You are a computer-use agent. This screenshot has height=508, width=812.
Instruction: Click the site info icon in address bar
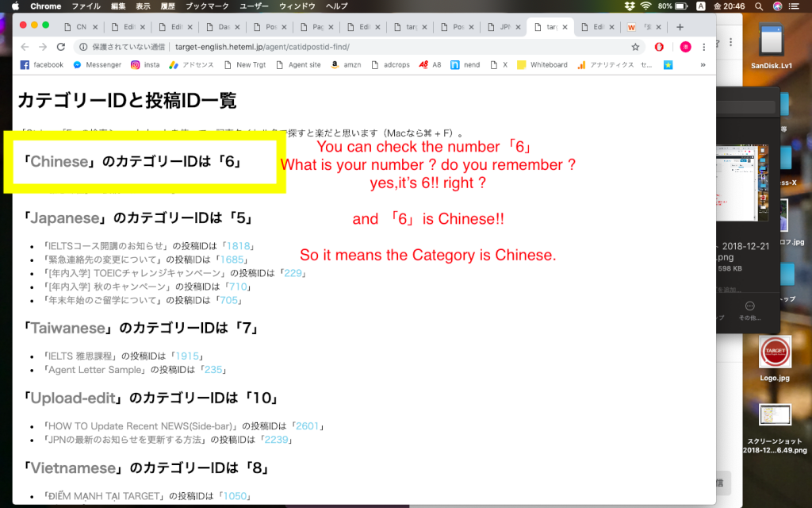[84, 47]
